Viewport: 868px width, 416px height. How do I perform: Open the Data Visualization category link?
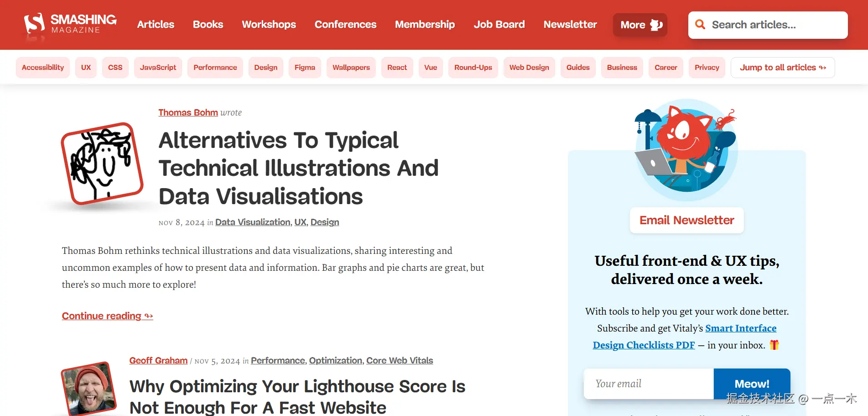253,222
